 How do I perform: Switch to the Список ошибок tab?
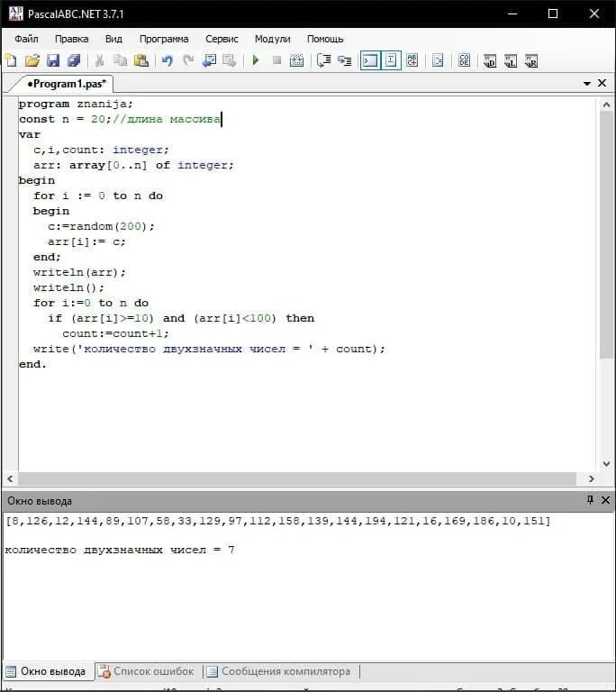click(x=147, y=671)
